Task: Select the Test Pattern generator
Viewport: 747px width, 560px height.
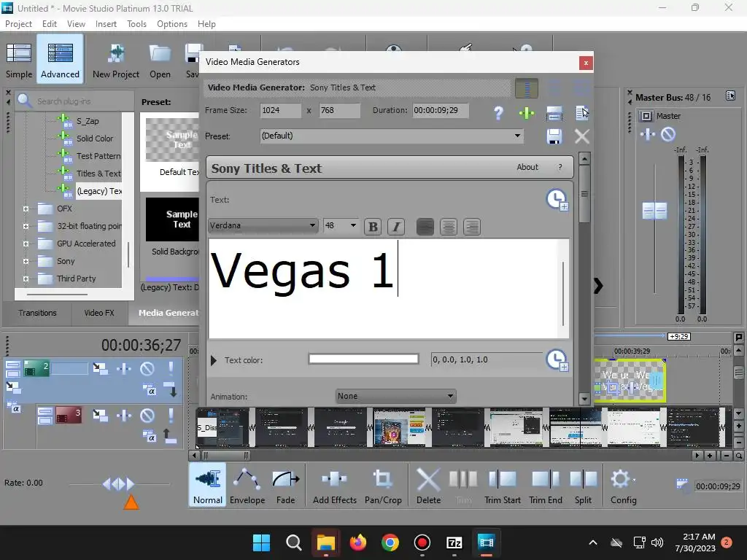Action: tap(98, 156)
